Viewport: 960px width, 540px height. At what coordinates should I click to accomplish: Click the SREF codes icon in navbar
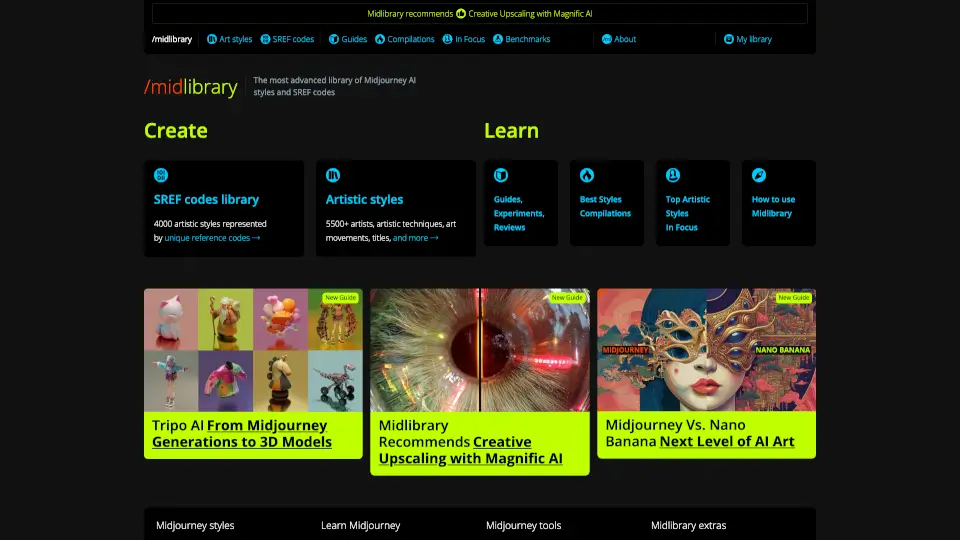(265, 39)
